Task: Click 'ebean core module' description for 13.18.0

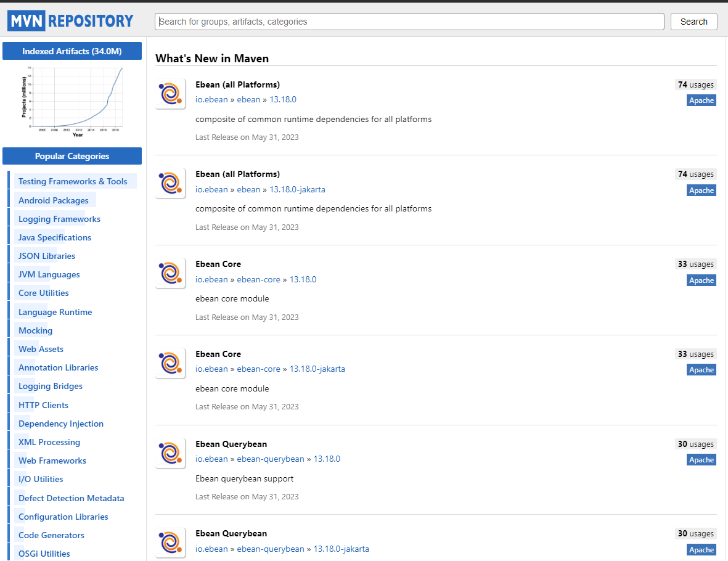Action: pyautogui.click(x=232, y=298)
